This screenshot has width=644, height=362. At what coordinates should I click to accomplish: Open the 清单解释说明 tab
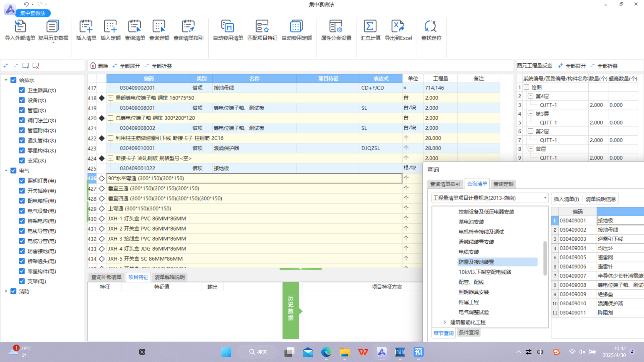169,277
